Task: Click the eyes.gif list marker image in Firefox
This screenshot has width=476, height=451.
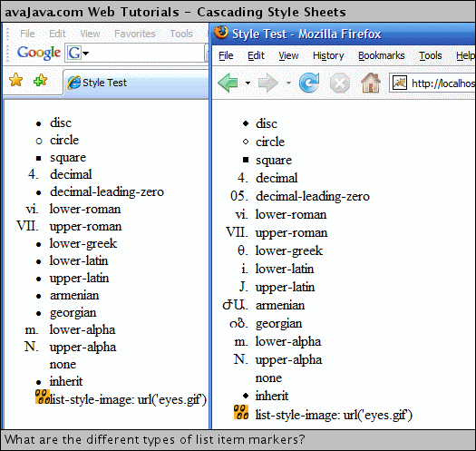Action: point(241,412)
